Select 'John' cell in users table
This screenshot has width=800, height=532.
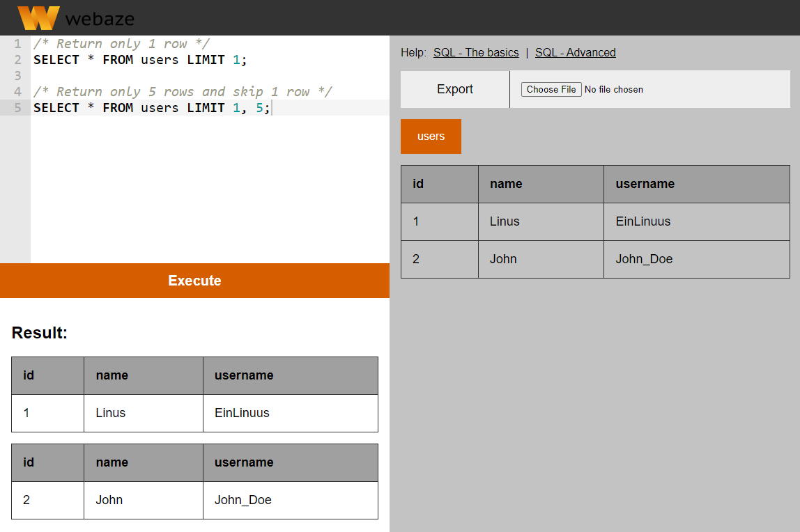tap(541, 259)
